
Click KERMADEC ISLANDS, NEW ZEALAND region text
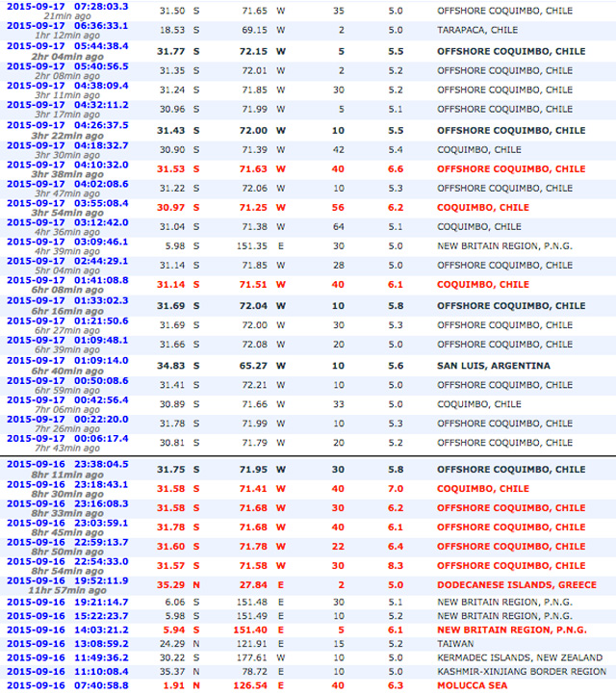click(x=520, y=657)
